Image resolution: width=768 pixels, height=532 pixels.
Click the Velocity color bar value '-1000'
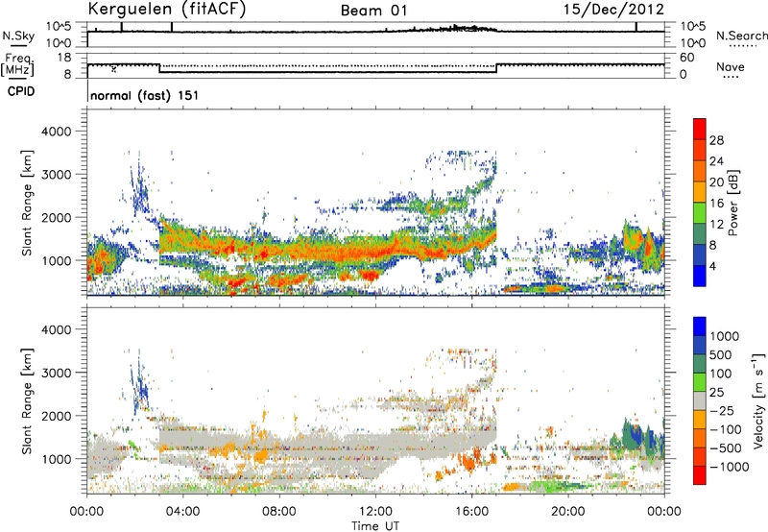pyautogui.click(x=729, y=467)
